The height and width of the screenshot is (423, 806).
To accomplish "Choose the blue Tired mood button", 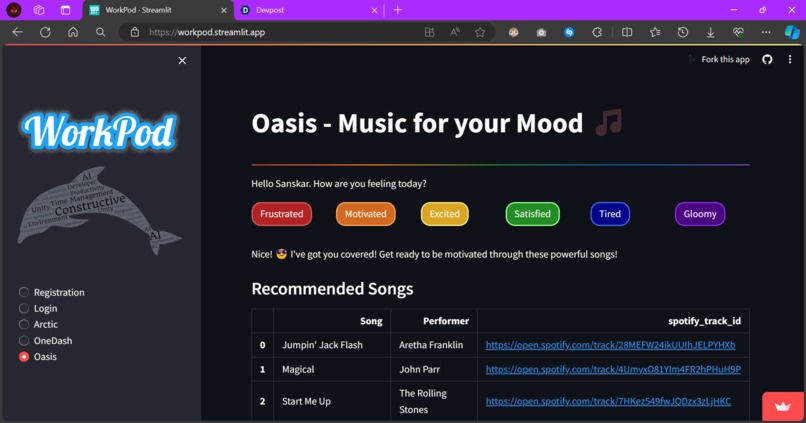I will click(610, 214).
